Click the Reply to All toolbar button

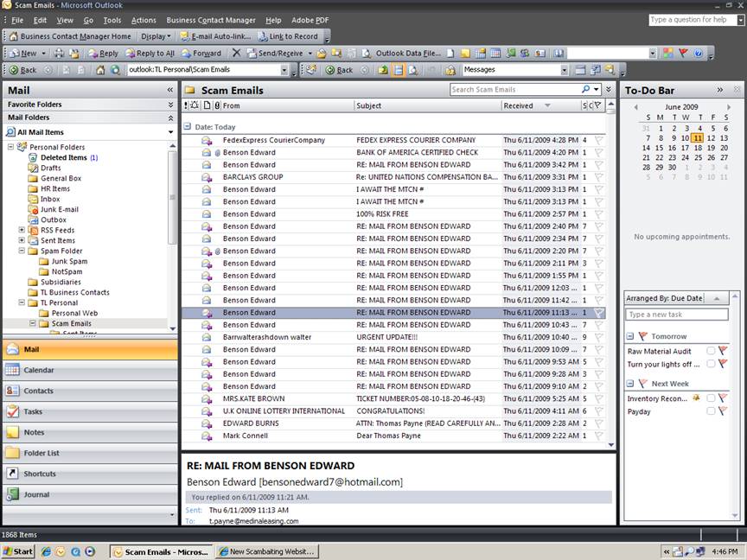pyautogui.click(x=150, y=54)
